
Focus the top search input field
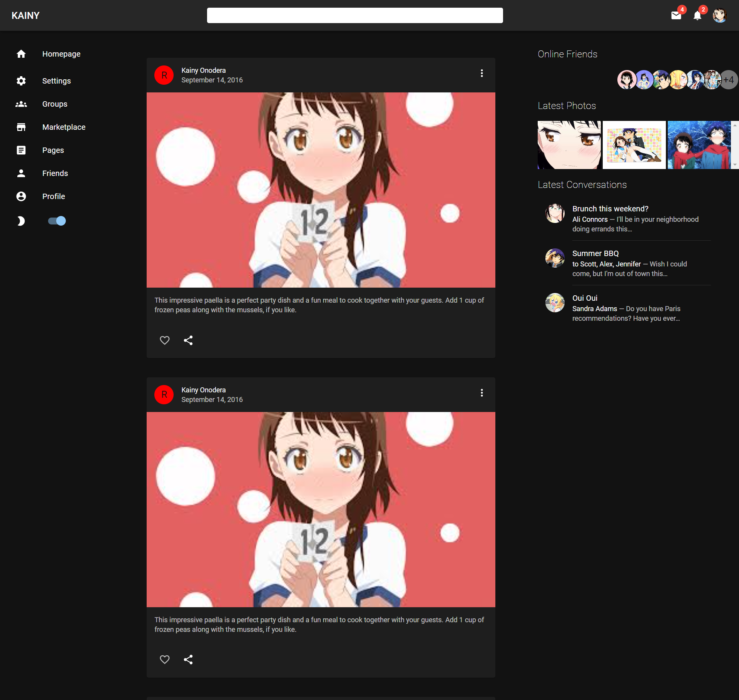pyautogui.click(x=355, y=15)
